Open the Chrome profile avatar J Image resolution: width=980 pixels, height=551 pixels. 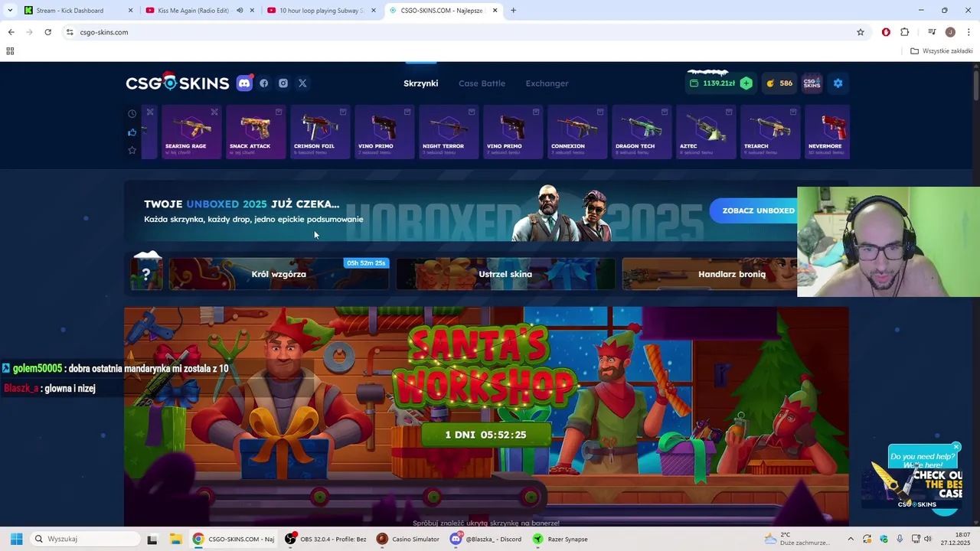click(x=950, y=32)
